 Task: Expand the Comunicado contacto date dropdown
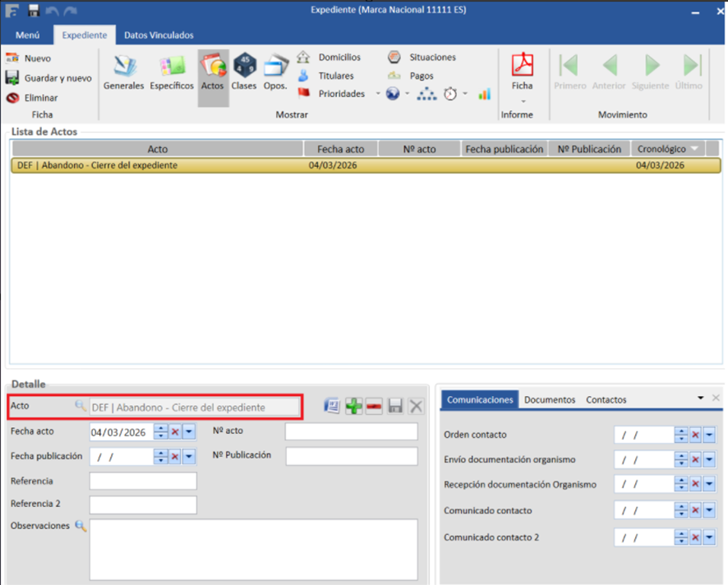(x=709, y=511)
